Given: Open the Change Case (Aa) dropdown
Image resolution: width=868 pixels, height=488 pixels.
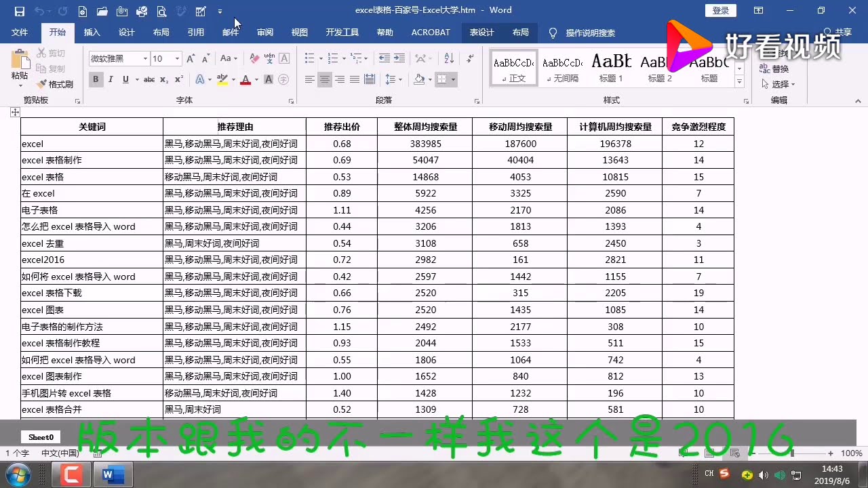Looking at the screenshot, I should tap(229, 59).
